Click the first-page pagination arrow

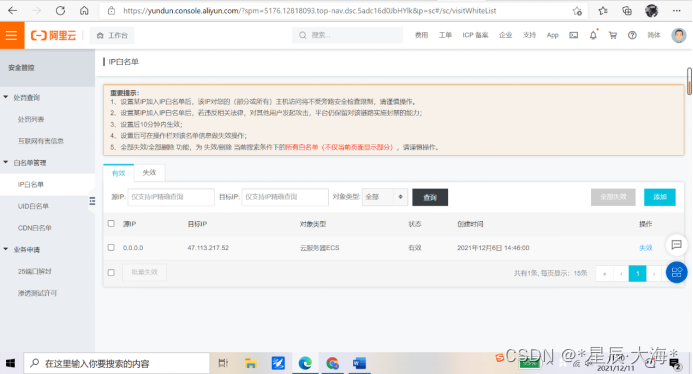(604, 274)
